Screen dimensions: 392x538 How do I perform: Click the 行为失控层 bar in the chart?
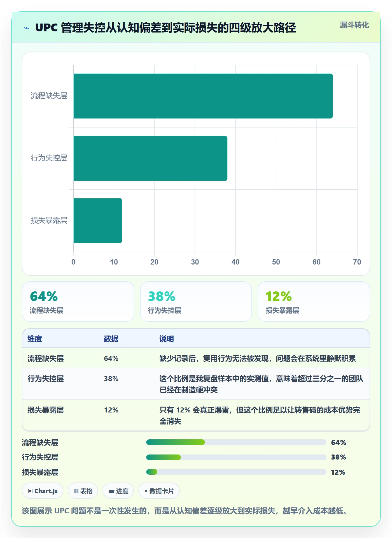click(x=150, y=158)
